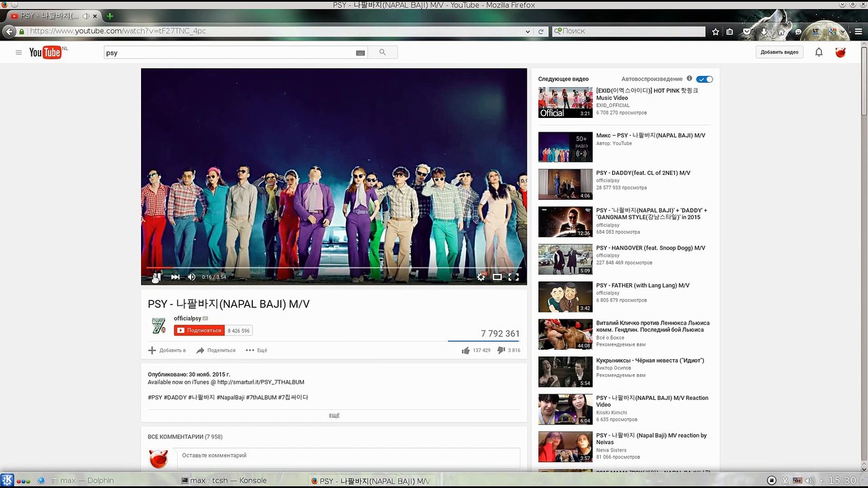
Task: Open the Firefox downloads arrow
Action: 764,31
